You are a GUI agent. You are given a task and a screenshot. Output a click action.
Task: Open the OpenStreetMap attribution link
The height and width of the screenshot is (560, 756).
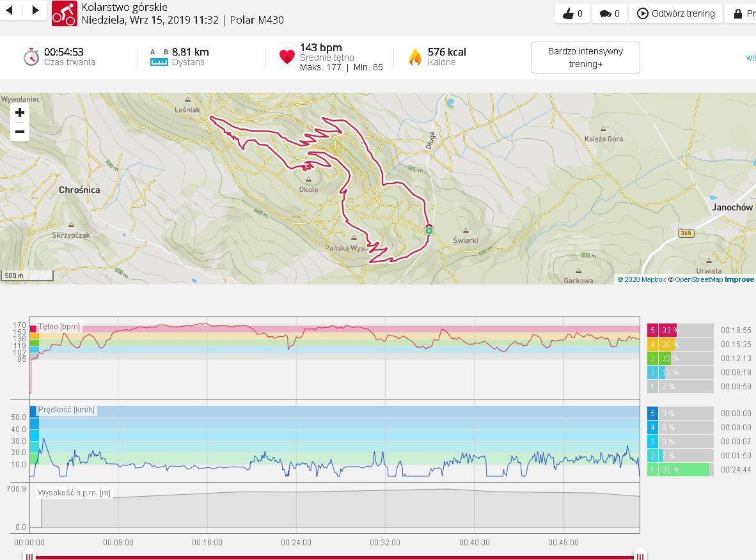tap(698, 279)
